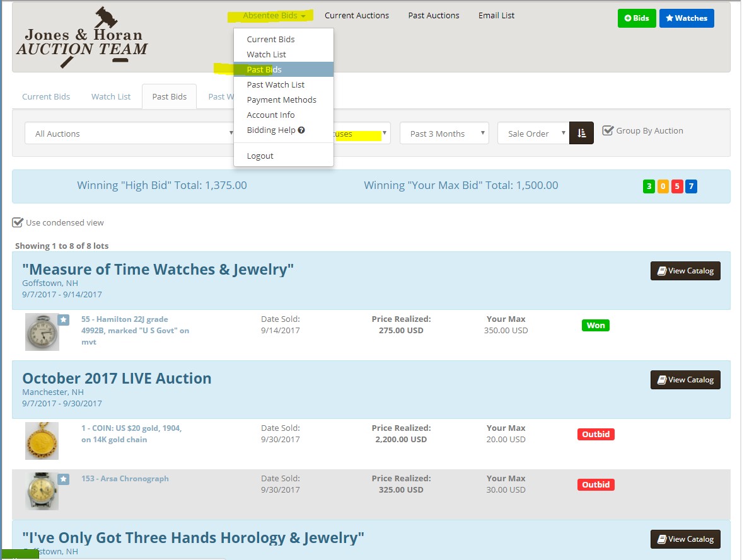Image resolution: width=742 pixels, height=560 pixels.
Task: Click the star icon on Arsa Chronograph lot
Action: coord(64,479)
